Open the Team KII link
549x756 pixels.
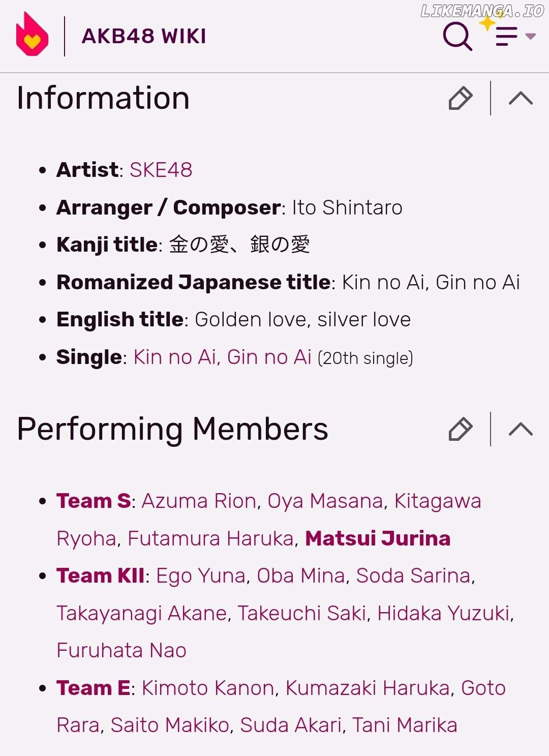[100, 576]
